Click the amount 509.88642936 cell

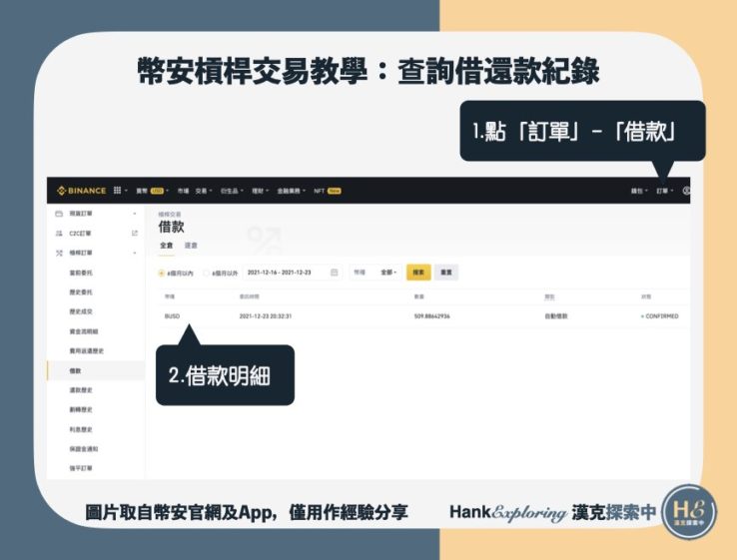(x=432, y=316)
